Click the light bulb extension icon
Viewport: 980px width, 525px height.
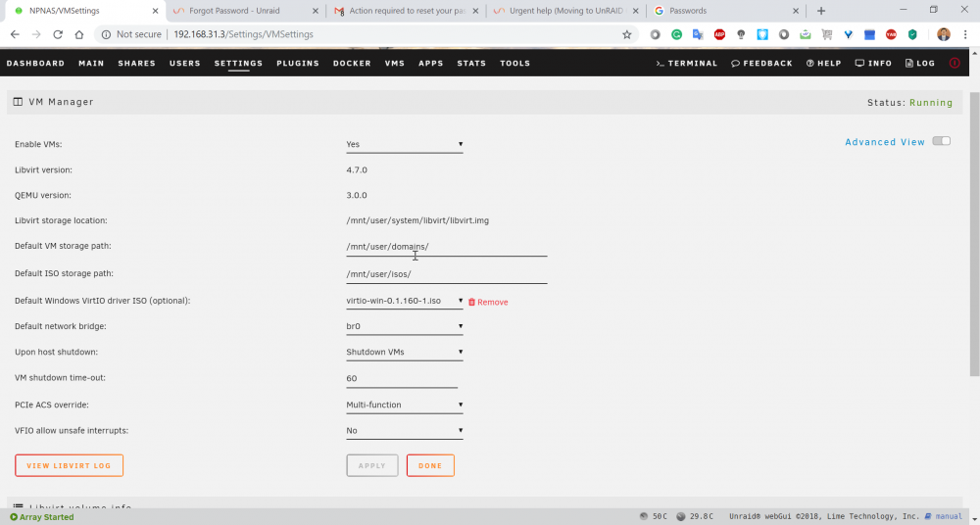pos(741,35)
